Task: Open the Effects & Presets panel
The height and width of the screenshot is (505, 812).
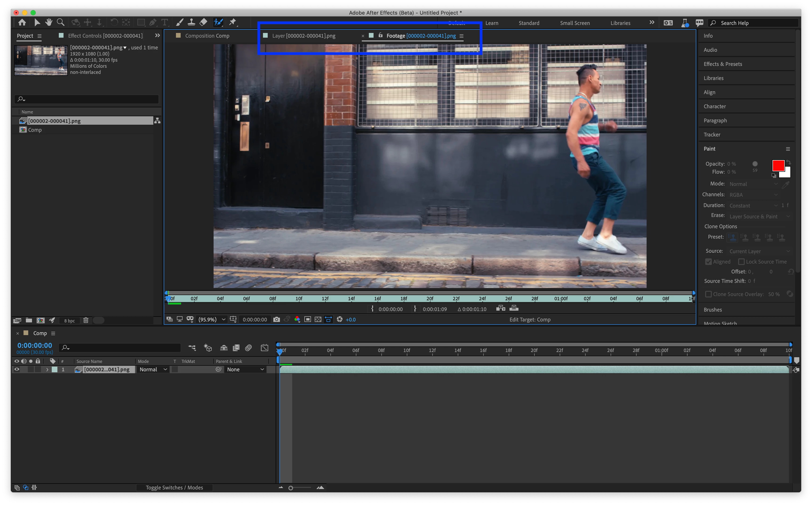Action: (x=723, y=64)
